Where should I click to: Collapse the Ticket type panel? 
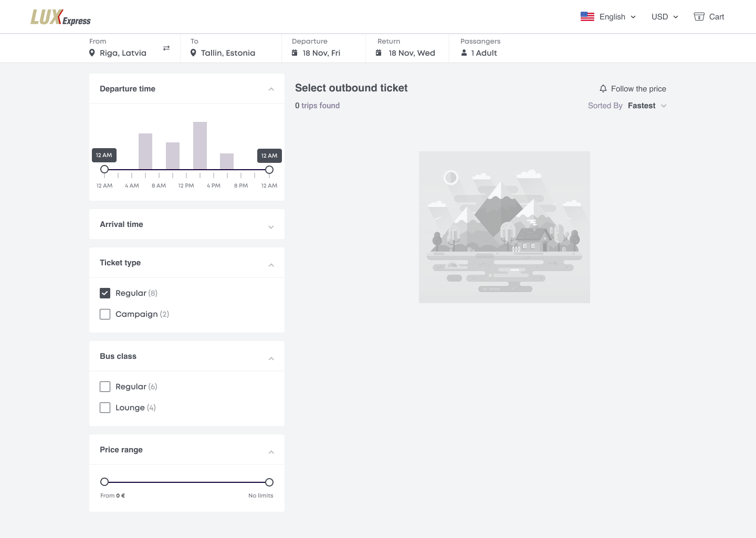coord(271,265)
